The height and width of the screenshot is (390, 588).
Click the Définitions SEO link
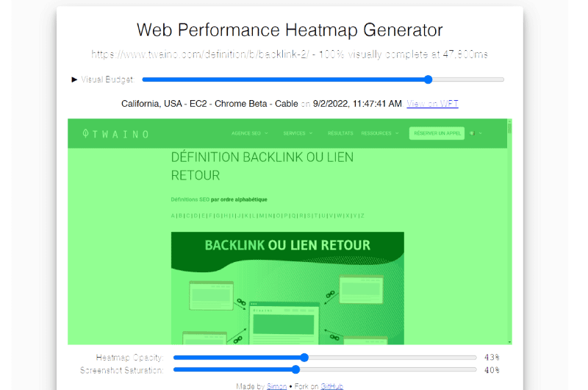point(190,199)
